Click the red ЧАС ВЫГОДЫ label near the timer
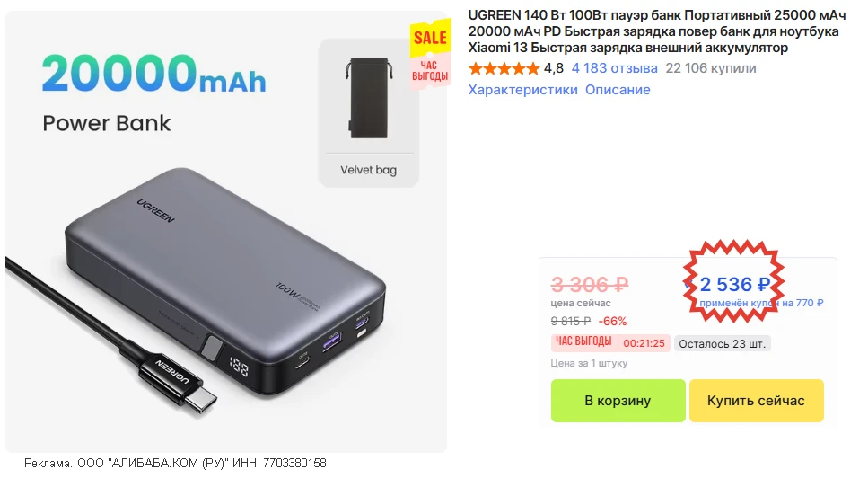This screenshot has width=868, height=478. pos(583,342)
